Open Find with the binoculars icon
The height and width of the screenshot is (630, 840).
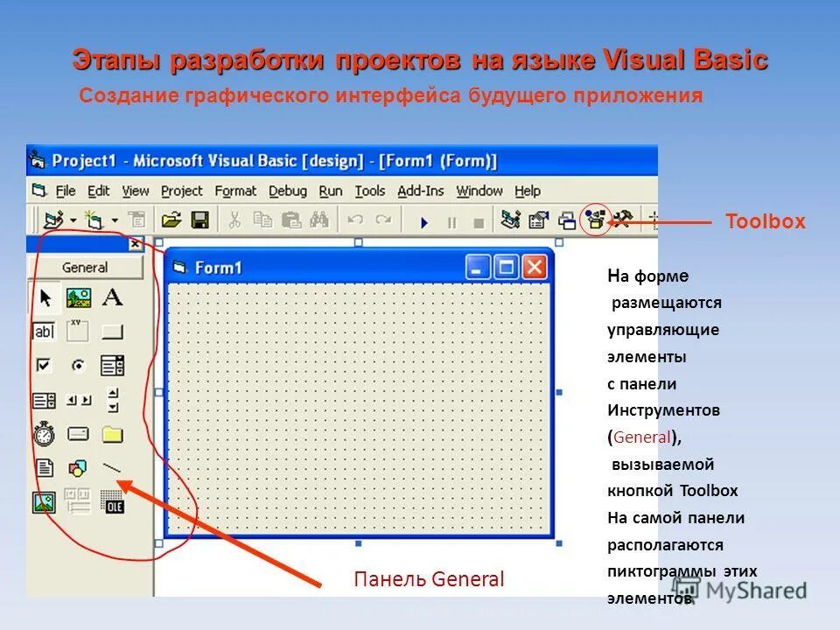318,220
